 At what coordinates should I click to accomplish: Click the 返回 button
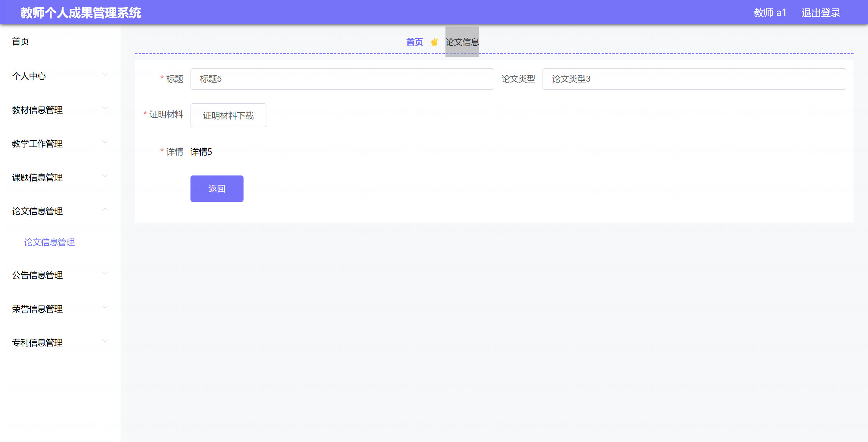(217, 188)
